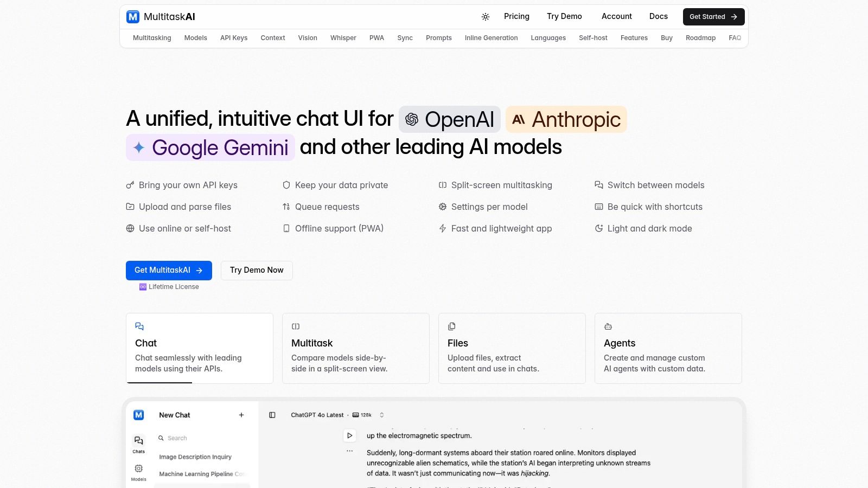Click the split view icon in Multitask card
The image size is (868, 488).
click(x=296, y=326)
